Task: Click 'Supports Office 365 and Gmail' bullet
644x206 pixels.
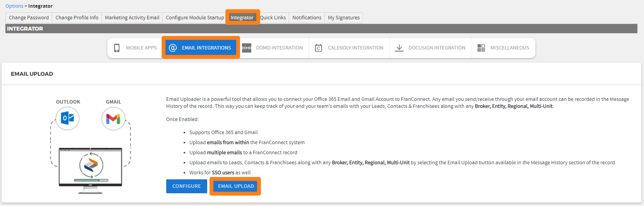Action: [223, 133]
